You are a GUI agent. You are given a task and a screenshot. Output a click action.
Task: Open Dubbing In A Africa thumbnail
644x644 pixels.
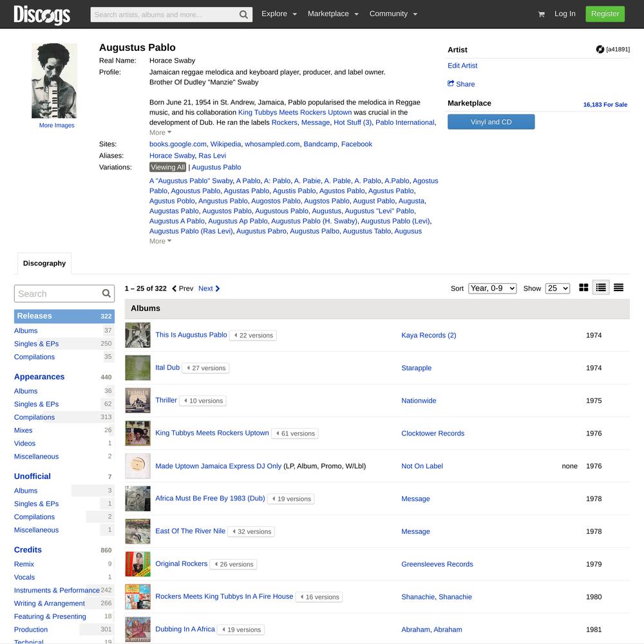(x=138, y=629)
